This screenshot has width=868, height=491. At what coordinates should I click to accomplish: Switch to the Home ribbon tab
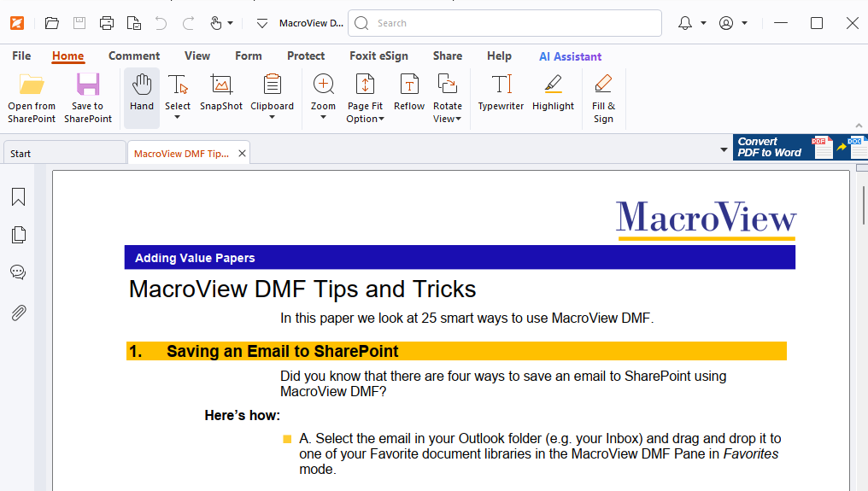(68, 56)
